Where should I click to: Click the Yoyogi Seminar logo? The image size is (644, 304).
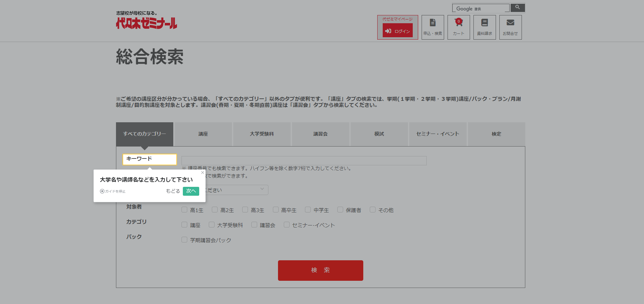146,20
